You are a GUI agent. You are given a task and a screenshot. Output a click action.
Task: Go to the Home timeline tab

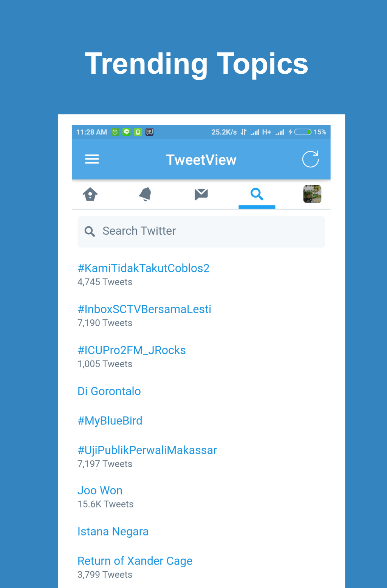click(90, 194)
